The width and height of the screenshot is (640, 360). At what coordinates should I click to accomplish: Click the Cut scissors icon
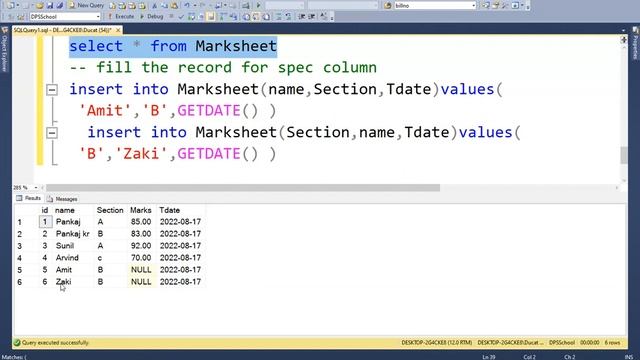pos(154,5)
